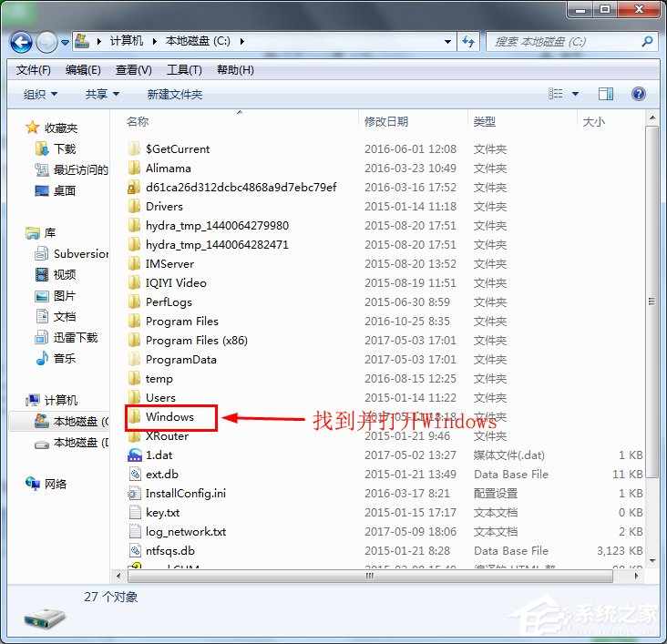667x644 pixels.
Task: Expand the 组织 dropdown menu
Action: click(40, 94)
